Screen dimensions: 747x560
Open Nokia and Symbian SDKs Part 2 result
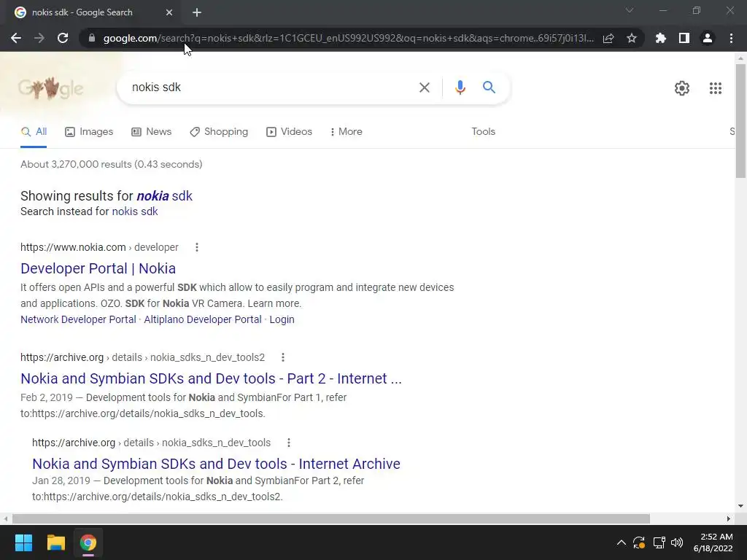pos(211,378)
